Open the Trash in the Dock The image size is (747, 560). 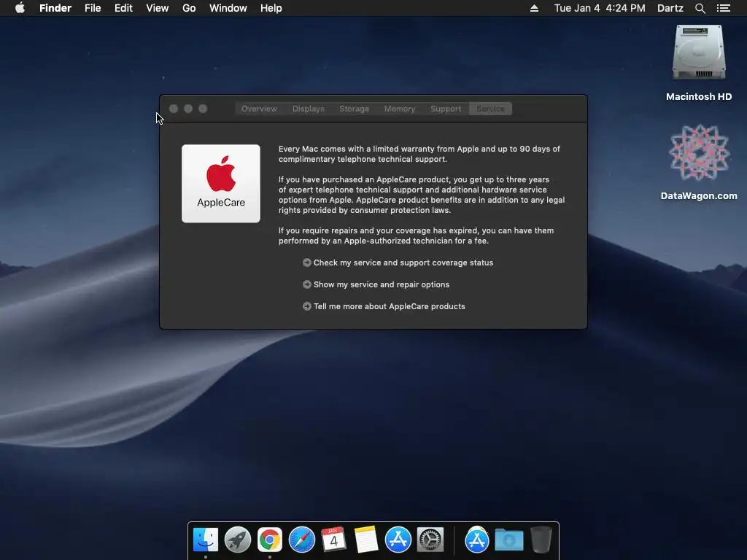(541, 540)
